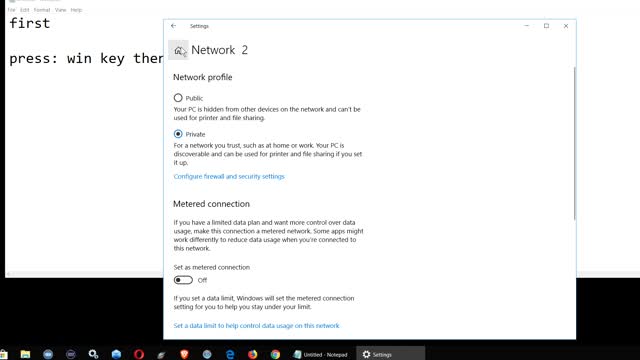Select the Private network profile
The width and height of the screenshot is (640, 360).
click(178, 134)
